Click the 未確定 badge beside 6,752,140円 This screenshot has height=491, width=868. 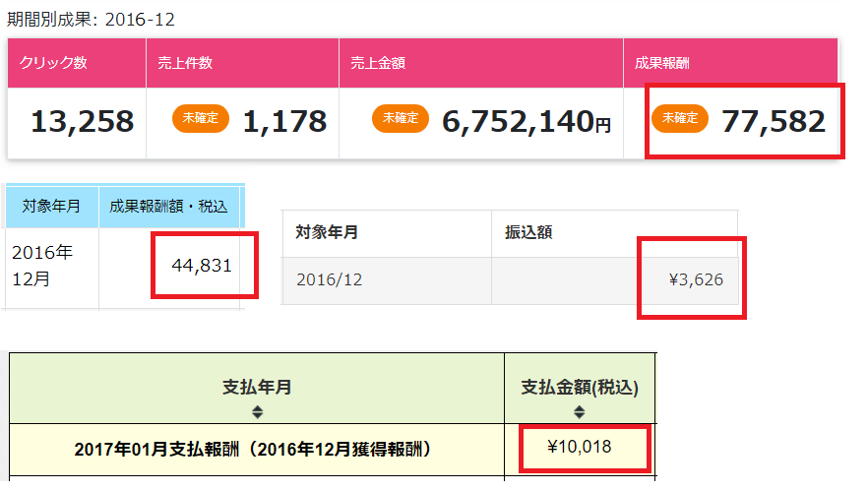[x=401, y=119]
